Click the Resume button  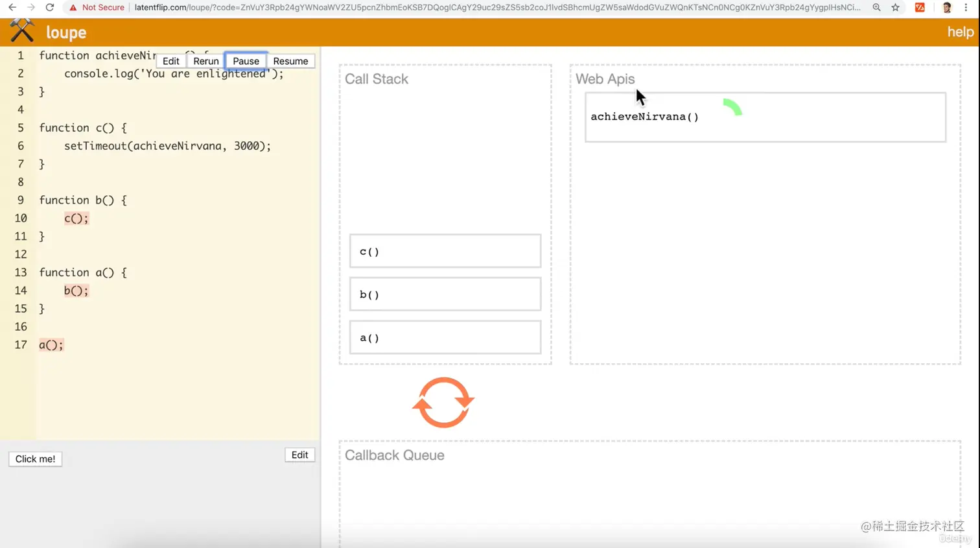coord(290,61)
